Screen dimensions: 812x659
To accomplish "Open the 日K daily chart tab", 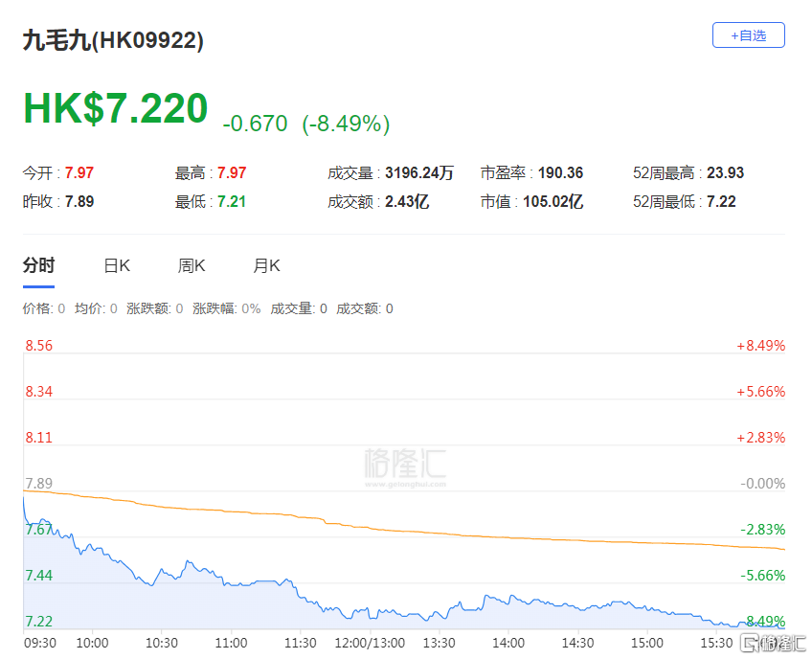I will pos(117,265).
